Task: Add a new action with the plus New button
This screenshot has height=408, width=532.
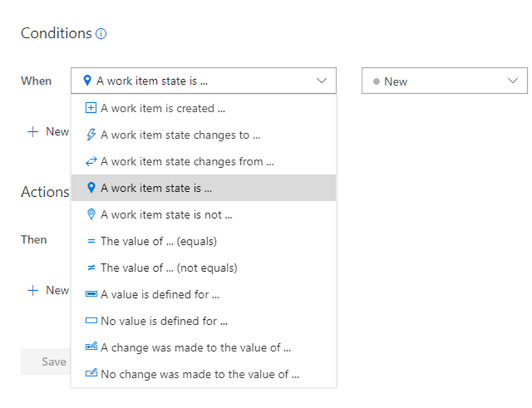Action: pyautogui.click(x=48, y=290)
